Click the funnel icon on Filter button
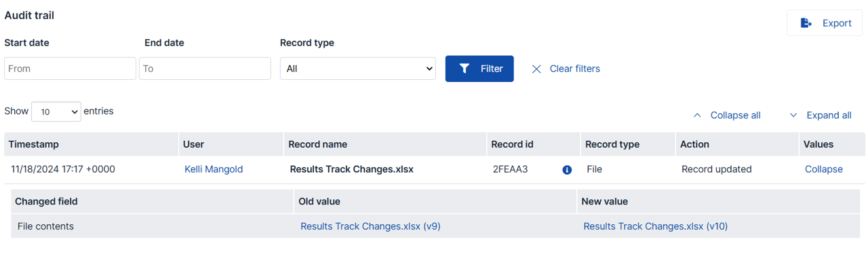 (x=465, y=68)
